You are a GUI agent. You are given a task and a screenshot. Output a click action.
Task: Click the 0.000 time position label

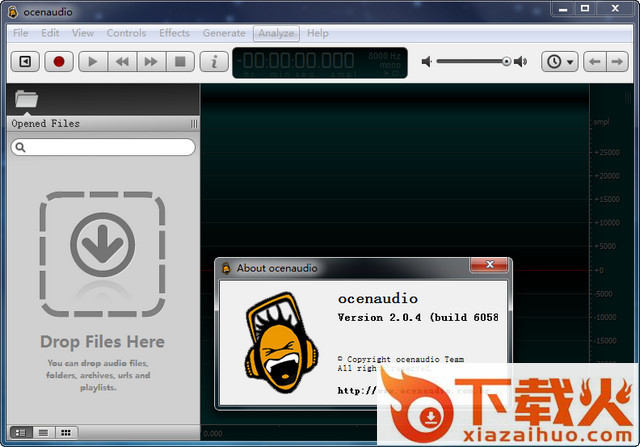213,434
